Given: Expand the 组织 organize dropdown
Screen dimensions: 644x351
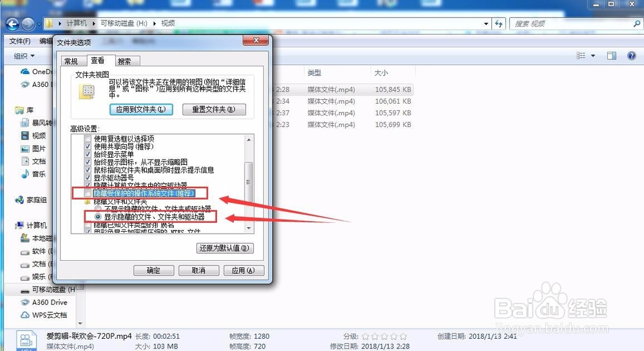Looking at the screenshot, I should point(24,56).
